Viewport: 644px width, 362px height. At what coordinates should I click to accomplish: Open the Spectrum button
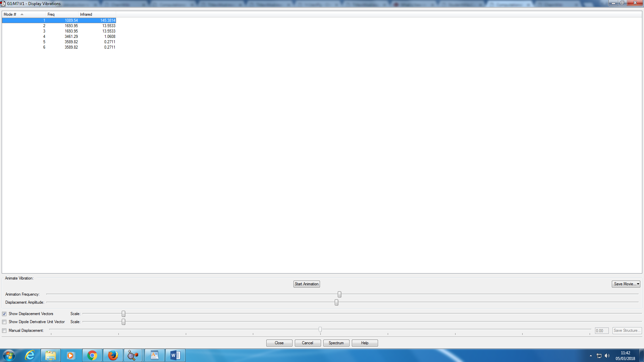pyautogui.click(x=336, y=343)
